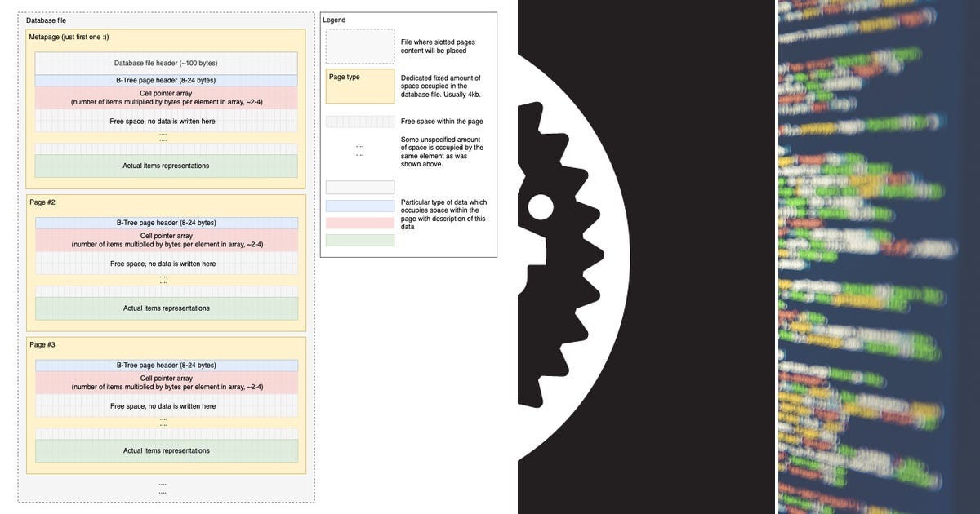The width and height of the screenshot is (980, 514).
Task: Click the 'Page type' yellow legend swatch
Action: (x=359, y=86)
